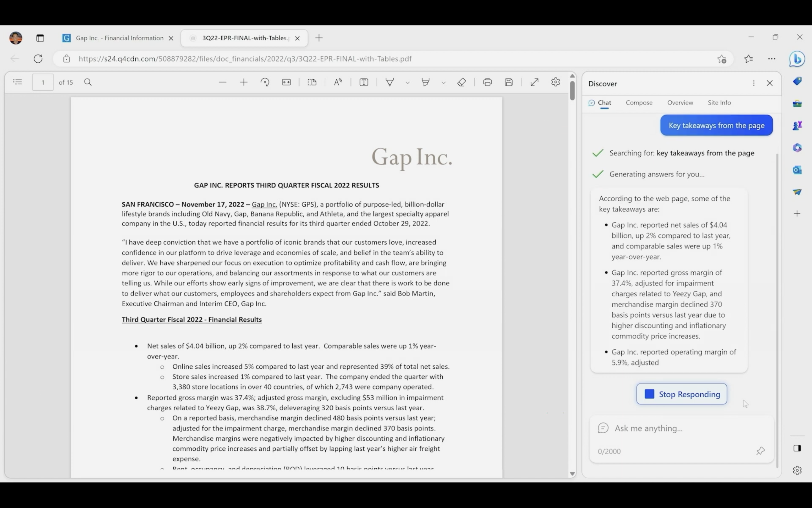Viewport: 812px width, 508px height.
Task: Toggle the sidebar visibility
Action: click(x=797, y=448)
